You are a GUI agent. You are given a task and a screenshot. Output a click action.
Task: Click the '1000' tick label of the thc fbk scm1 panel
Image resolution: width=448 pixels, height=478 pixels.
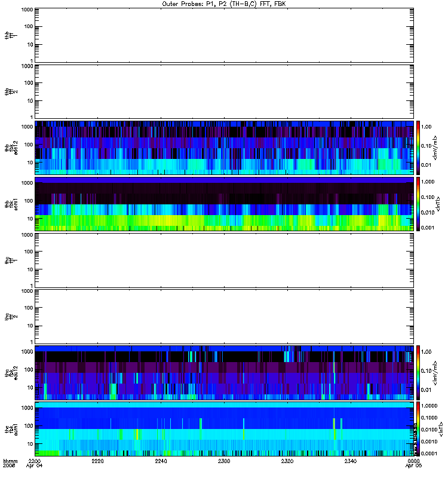coord(27,408)
